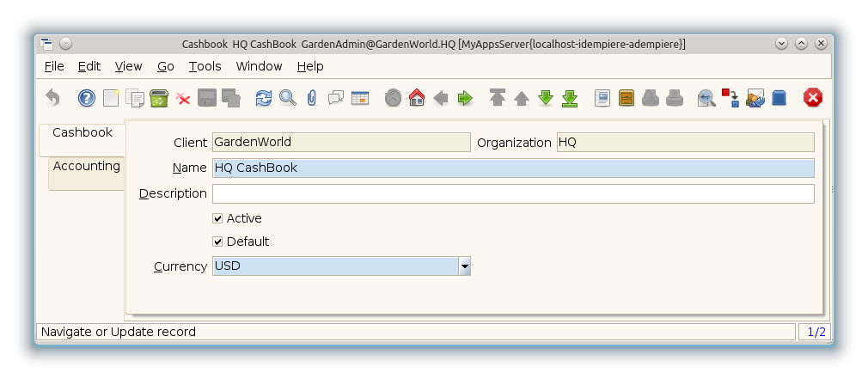The height and width of the screenshot is (379, 868).
Task: Open the File menu
Action: pyautogui.click(x=53, y=66)
